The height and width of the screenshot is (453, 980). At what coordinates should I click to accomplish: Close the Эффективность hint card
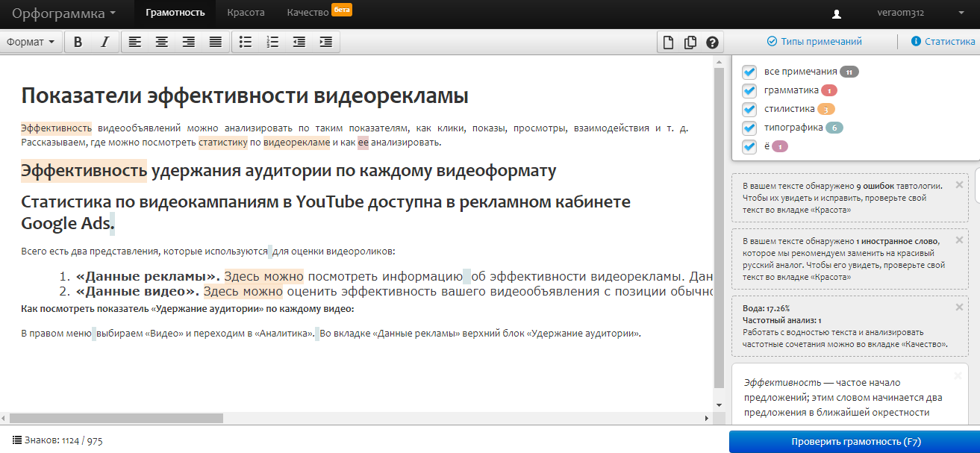click(959, 376)
